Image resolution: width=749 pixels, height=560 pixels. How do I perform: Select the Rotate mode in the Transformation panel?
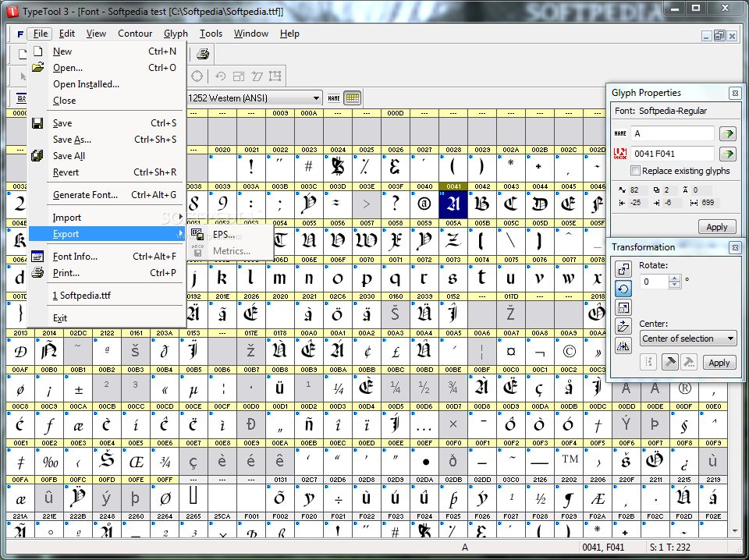pyautogui.click(x=623, y=289)
